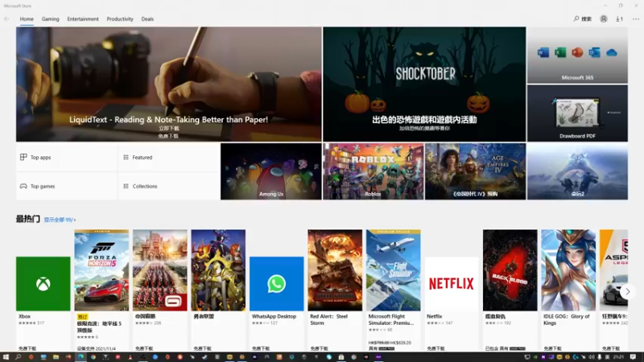Show next apps with the right chevron
The width and height of the screenshot is (644, 362).
pyautogui.click(x=628, y=291)
